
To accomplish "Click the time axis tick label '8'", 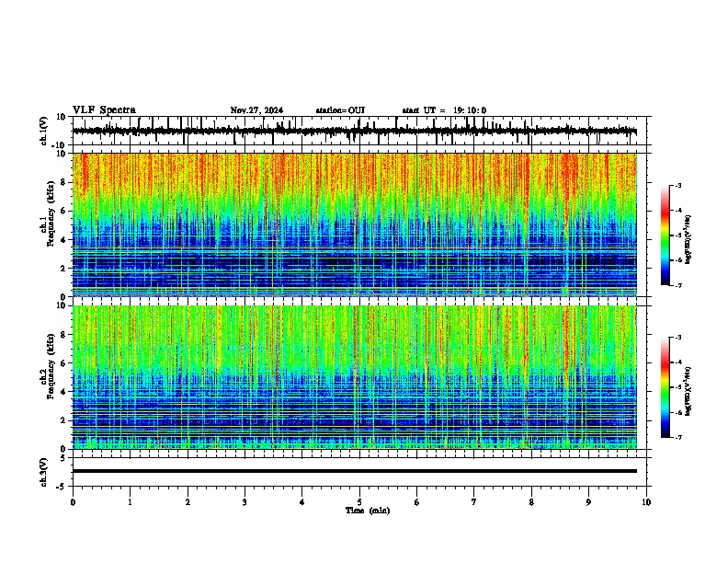I will 531,502.
